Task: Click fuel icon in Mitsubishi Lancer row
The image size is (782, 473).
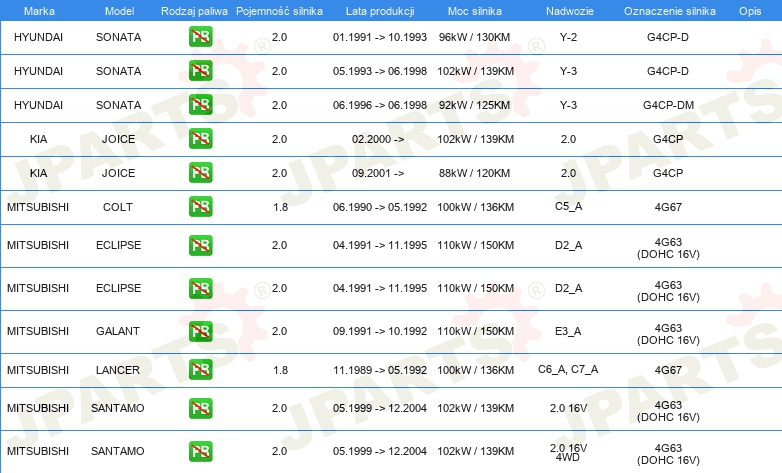Action: point(200,370)
